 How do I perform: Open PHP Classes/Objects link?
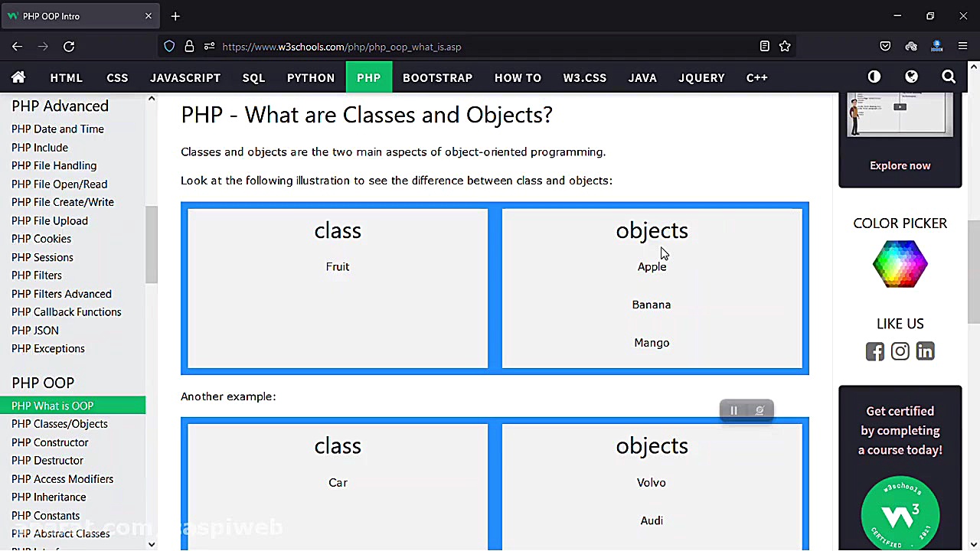60,424
